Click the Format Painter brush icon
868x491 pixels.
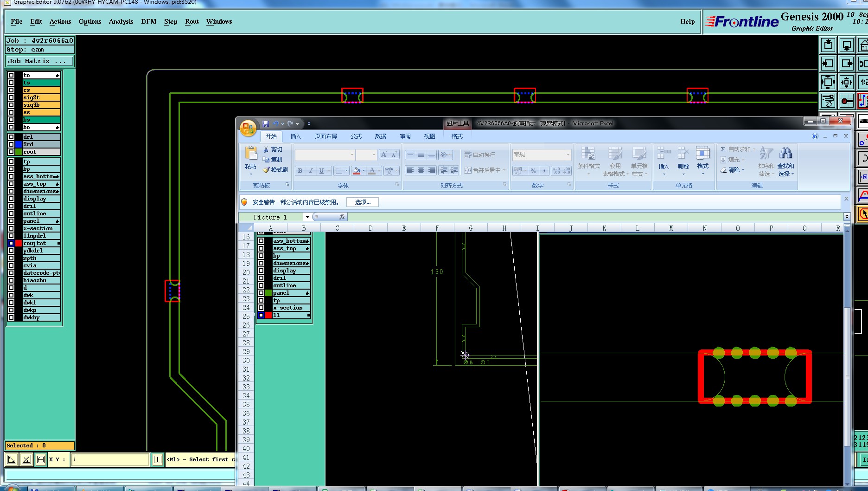coord(266,170)
